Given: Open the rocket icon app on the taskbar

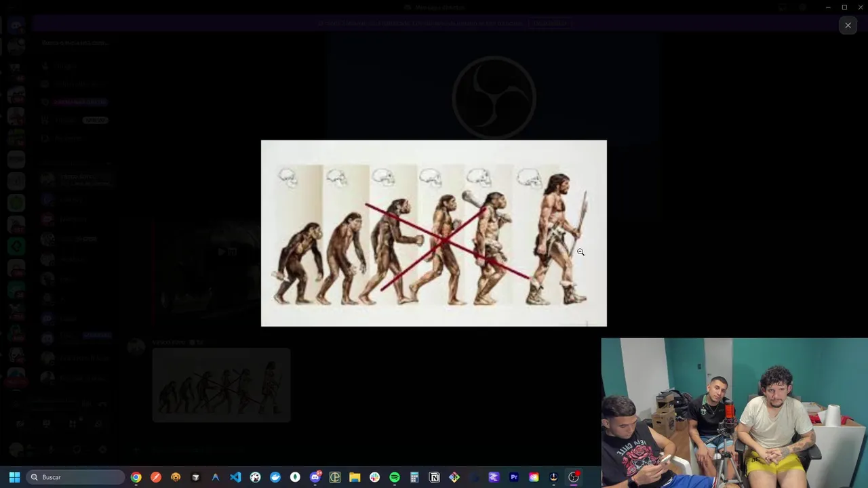Looking at the screenshot, I should point(553,477).
